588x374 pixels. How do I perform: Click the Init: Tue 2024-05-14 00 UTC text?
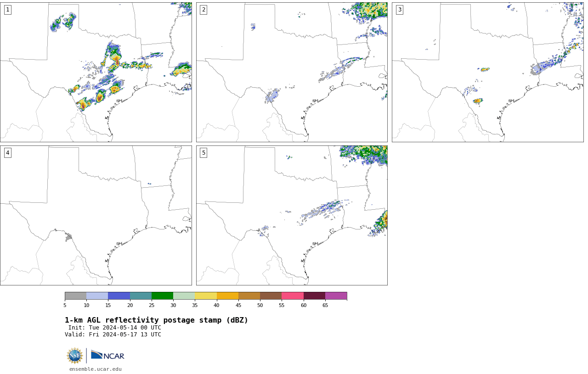(115, 328)
